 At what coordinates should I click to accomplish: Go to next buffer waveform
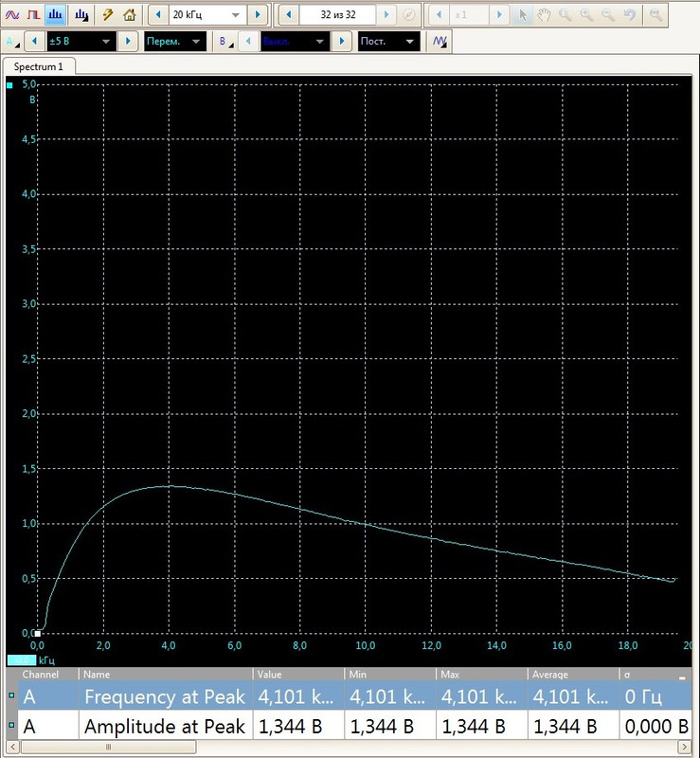[386, 15]
